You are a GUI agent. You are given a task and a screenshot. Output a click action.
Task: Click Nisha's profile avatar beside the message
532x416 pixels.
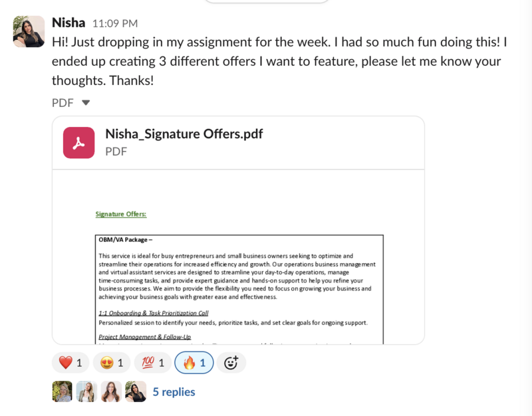tap(29, 31)
